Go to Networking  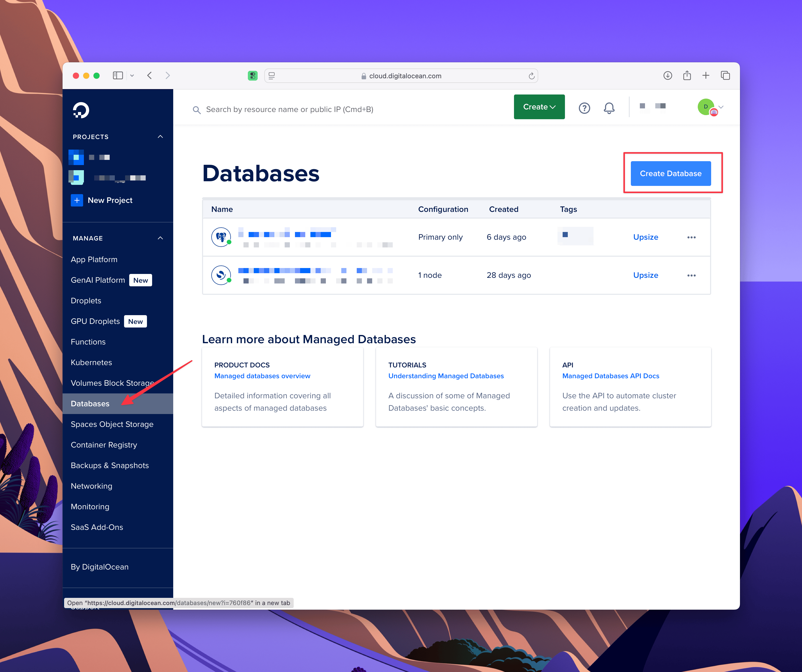[92, 486]
